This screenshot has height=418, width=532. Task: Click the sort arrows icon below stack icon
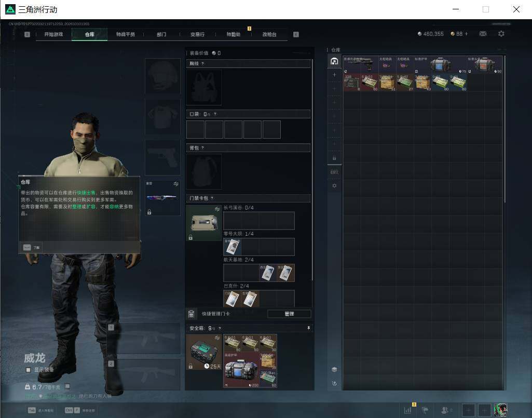click(334, 383)
